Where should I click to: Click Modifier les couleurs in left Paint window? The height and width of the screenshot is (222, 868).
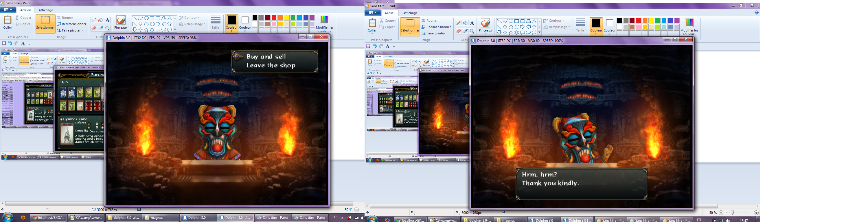click(x=325, y=24)
